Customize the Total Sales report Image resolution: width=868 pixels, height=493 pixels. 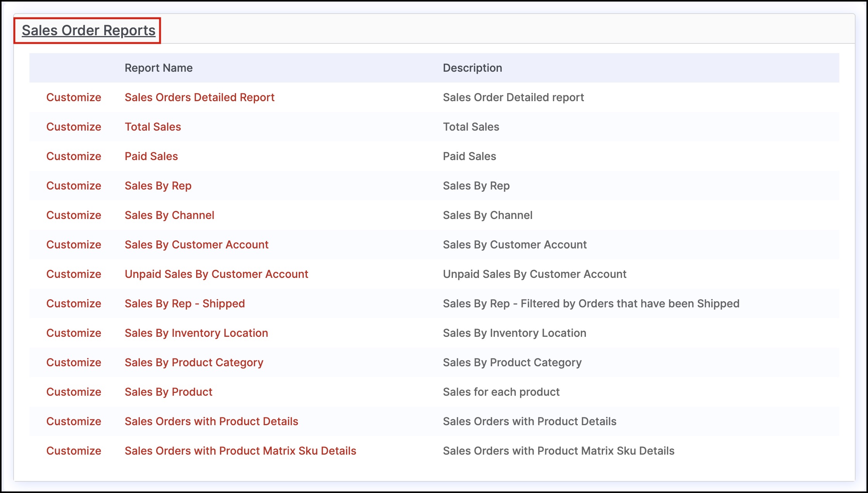click(x=74, y=127)
